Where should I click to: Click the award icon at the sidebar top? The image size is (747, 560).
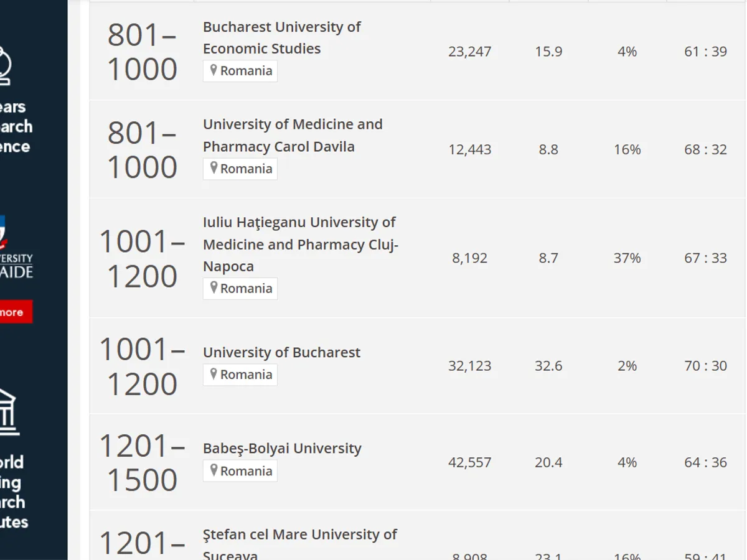(5, 65)
